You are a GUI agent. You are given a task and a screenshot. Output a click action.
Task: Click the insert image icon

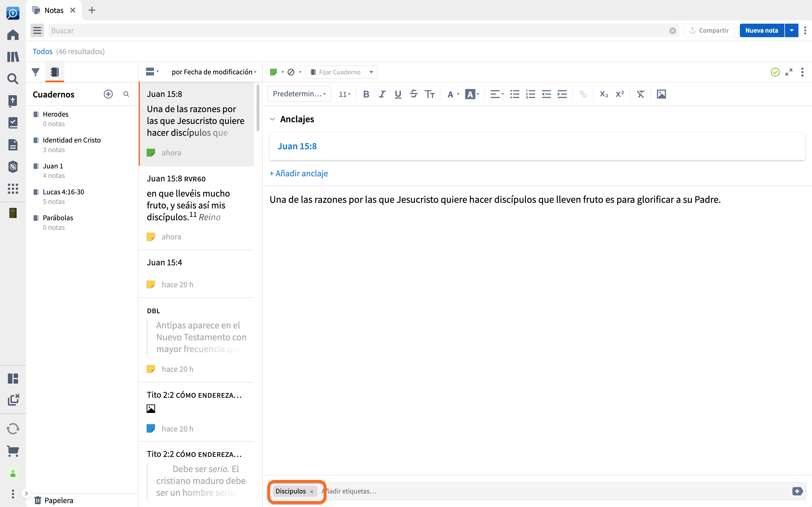click(x=661, y=94)
